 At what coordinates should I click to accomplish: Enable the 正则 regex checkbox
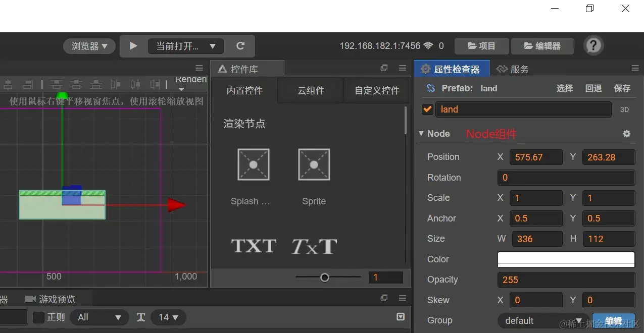(x=38, y=317)
